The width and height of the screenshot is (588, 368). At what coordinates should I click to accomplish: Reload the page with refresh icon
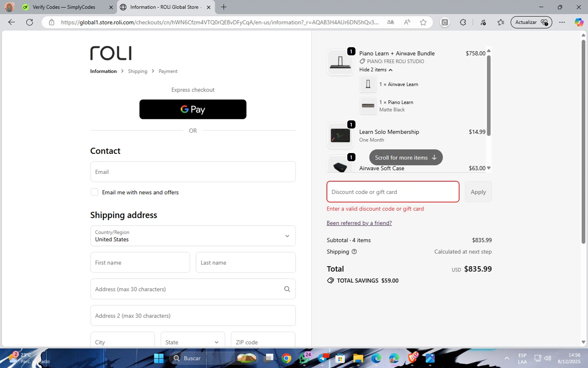[x=29, y=22]
